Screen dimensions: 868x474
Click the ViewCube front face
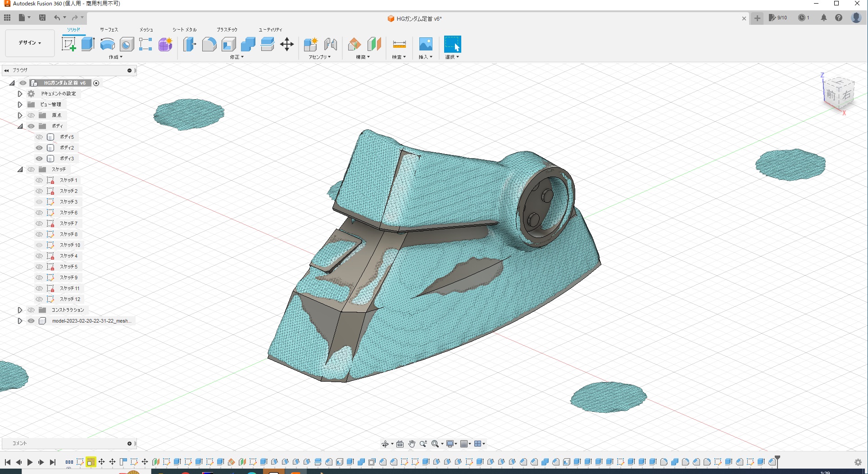pos(831,95)
